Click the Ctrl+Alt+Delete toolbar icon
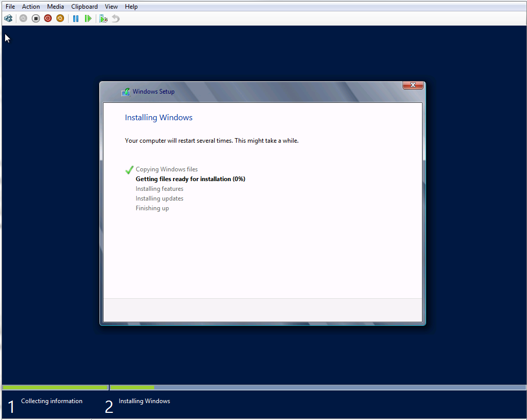This screenshot has height=420, width=527. [8, 18]
